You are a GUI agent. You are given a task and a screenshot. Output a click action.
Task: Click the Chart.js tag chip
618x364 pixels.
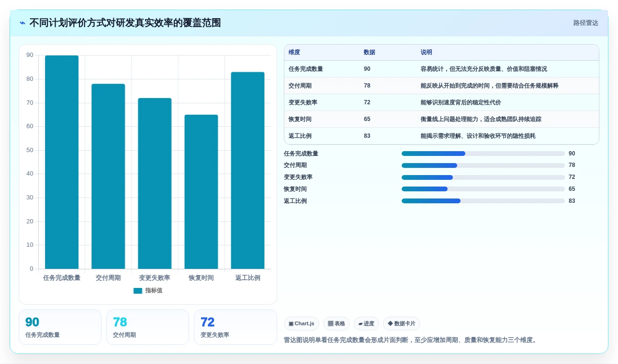pyautogui.click(x=302, y=324)
